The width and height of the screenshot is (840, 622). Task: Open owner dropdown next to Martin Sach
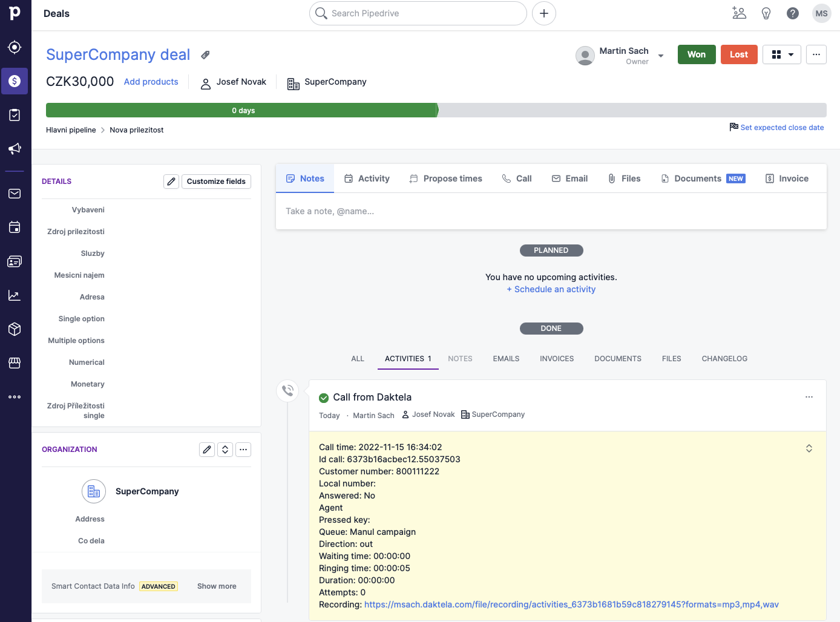(661, 55)
